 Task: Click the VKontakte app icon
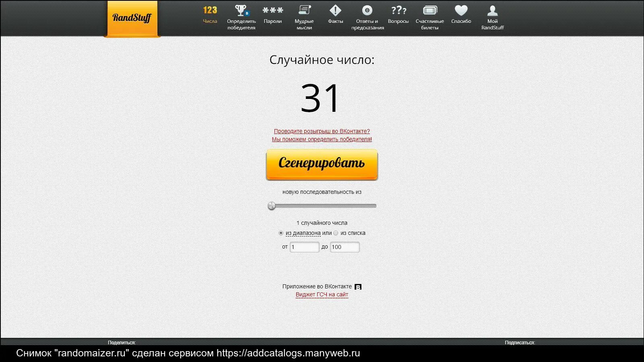[x=358, y=287]
